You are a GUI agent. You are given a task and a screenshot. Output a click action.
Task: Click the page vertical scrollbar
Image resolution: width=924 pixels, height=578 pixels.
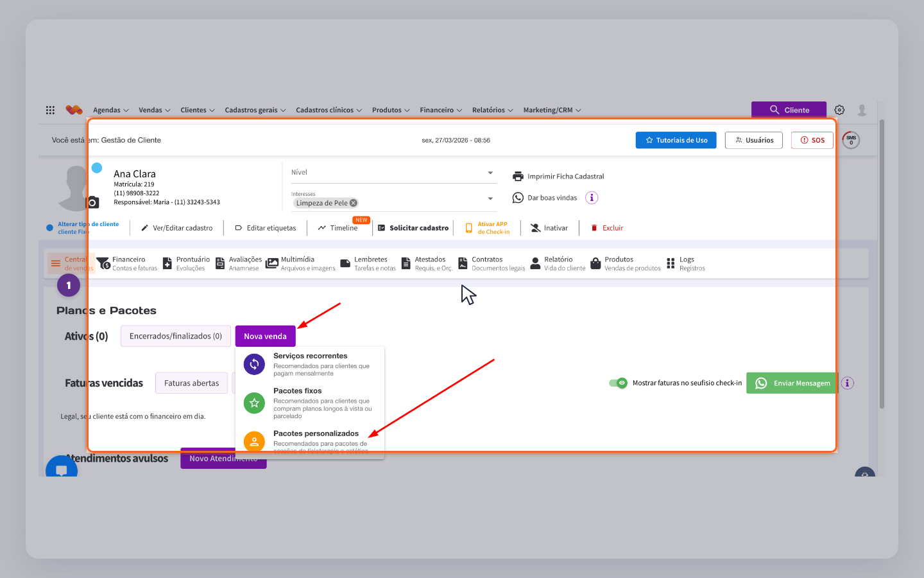(882, 263)
